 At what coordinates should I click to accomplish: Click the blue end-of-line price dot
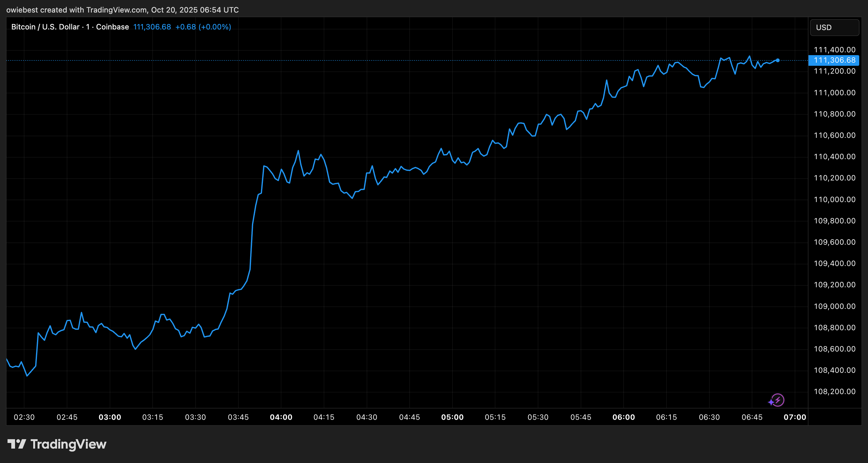(778, 60)
